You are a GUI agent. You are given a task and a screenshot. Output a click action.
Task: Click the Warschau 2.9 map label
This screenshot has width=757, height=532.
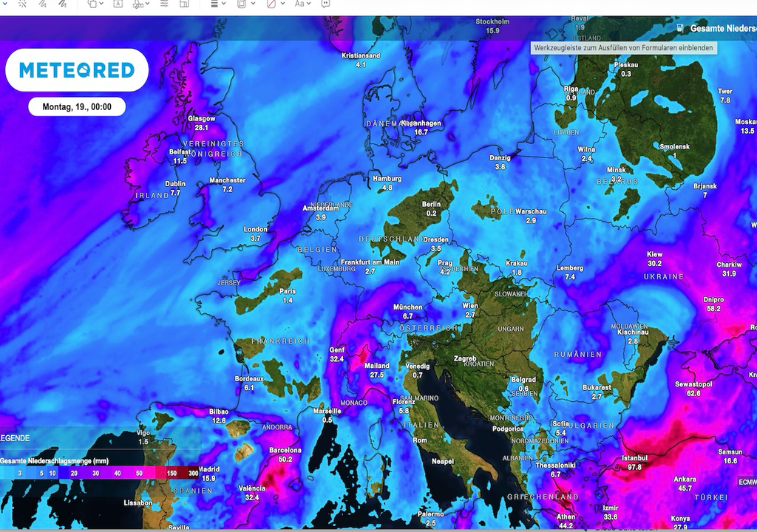point(531,216)
